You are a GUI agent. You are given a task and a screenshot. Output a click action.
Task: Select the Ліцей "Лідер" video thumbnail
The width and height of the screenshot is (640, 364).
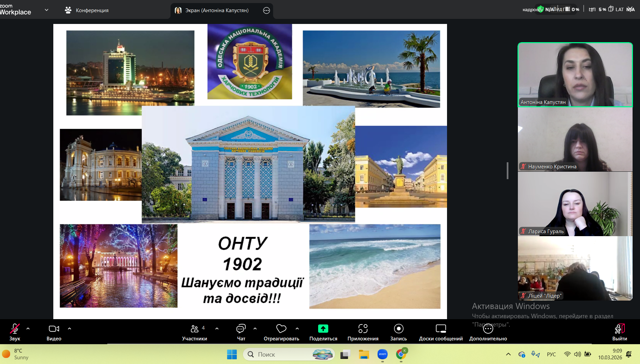tap(575, 268)
